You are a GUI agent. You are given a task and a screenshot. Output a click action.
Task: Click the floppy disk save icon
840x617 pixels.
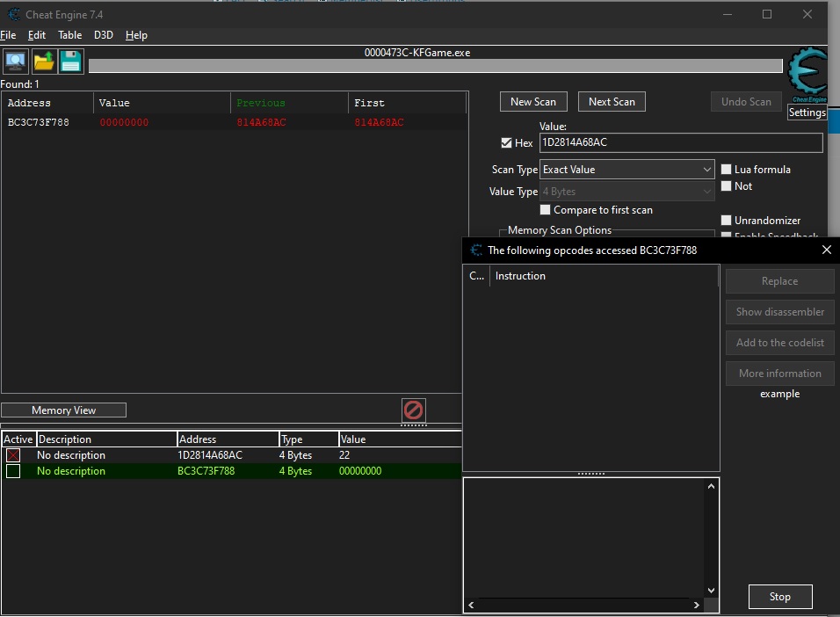click(70, 62)
